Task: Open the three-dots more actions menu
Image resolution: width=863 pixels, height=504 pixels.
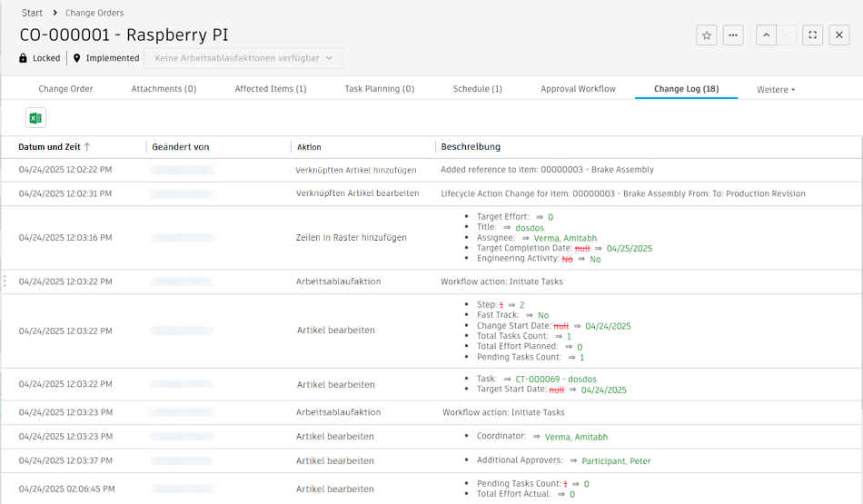Action: click(733, 35)
